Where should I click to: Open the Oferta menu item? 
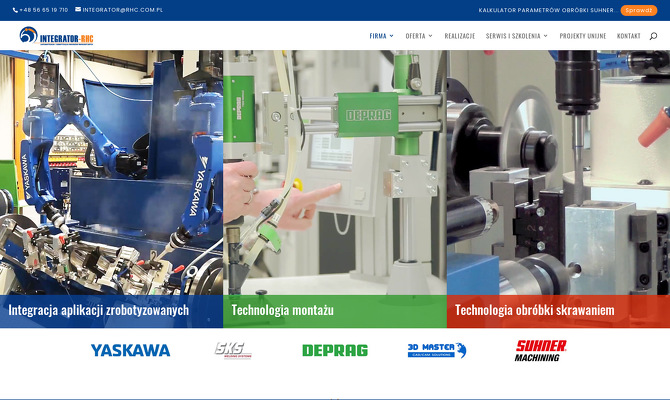click(415, 36)
